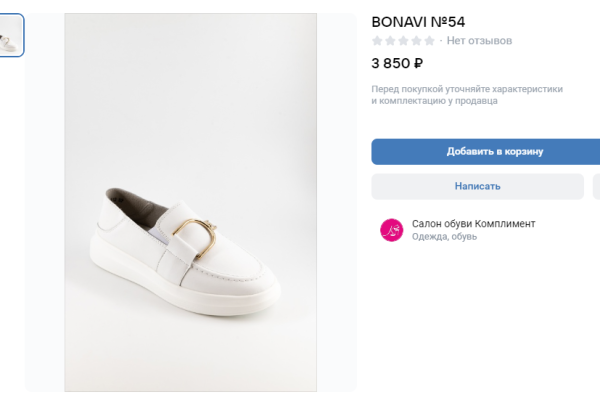Open the pink Комплимент shop avatar
This screenshot has width=600, height=400.
pyautogui.click(x=391, y=230)
